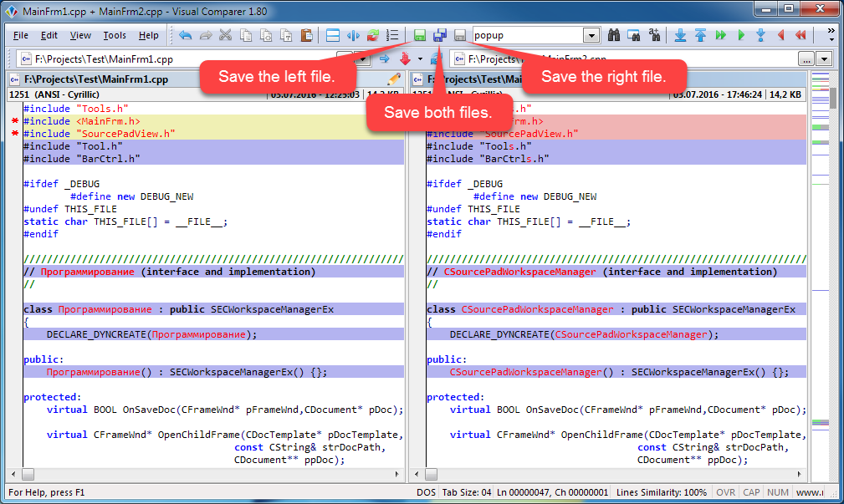Open the Tools menu
844x504 pixels.
coord(115,36)
